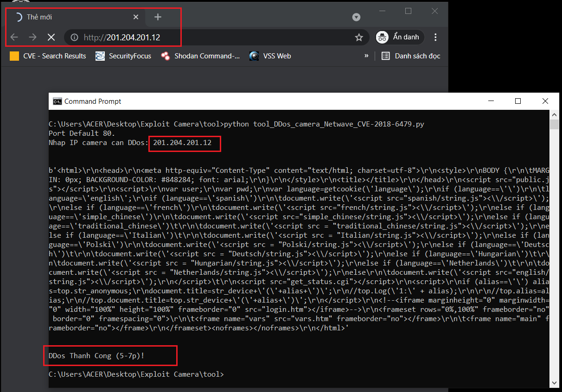
Task: Click the Command Prompt vertical scrollbar thumb
Action: pos(554,125)
